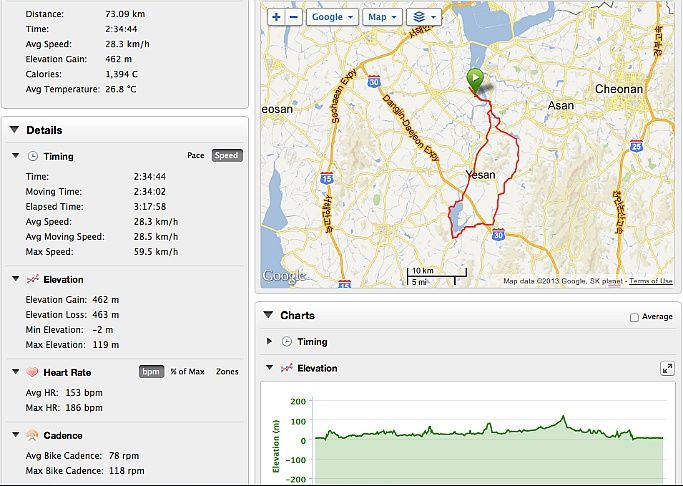Click the clock icon beside Timing details
The width and height of the screenshot is (683, 486).
(x=33, y=156)
